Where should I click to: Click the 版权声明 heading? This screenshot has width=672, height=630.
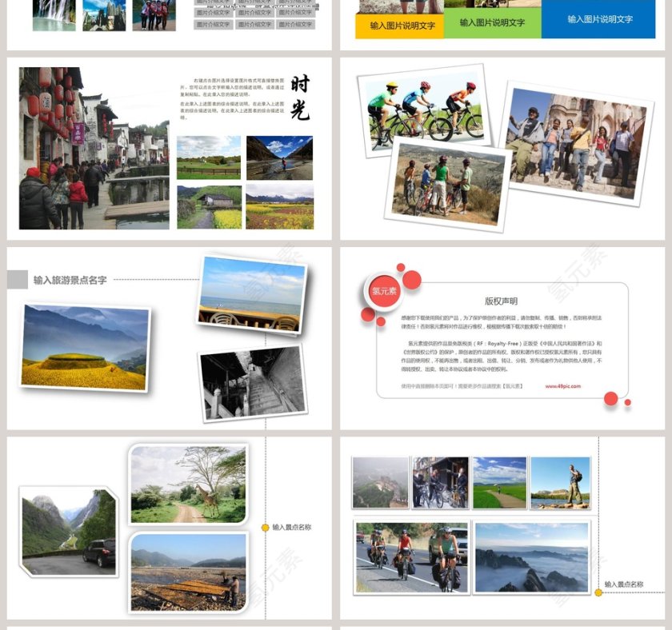pyautogui.click(x=501, y=301)
